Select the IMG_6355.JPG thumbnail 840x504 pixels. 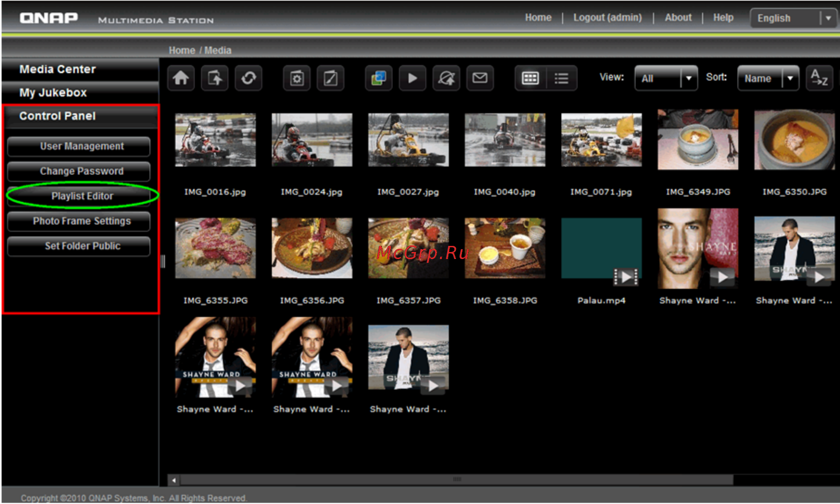click(215, 248)
